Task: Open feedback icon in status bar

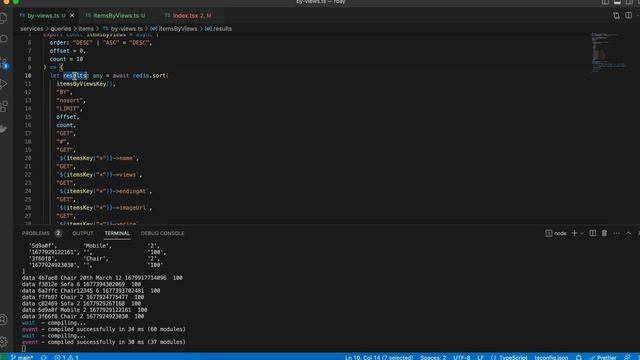Action: [627, 357]
